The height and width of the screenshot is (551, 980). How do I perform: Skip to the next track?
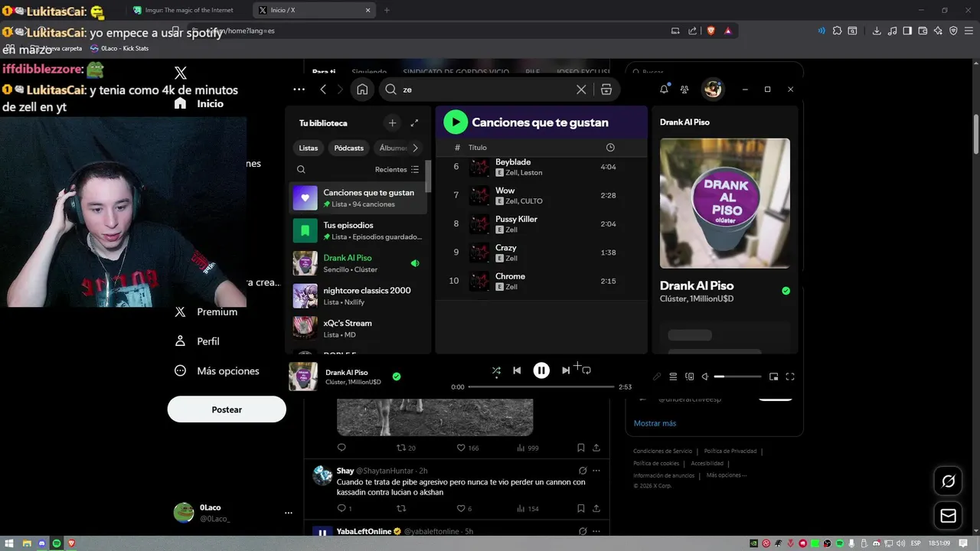coord(565,370)
